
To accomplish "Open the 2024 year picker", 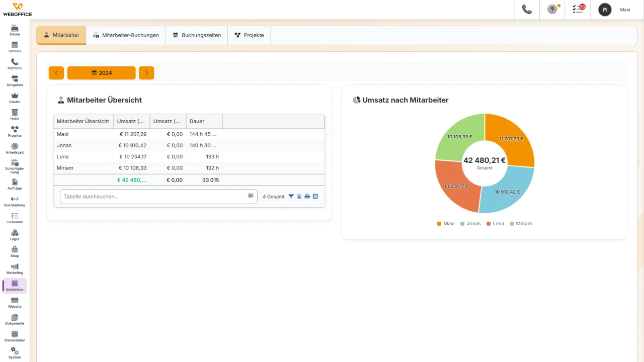I will point(102,73).
